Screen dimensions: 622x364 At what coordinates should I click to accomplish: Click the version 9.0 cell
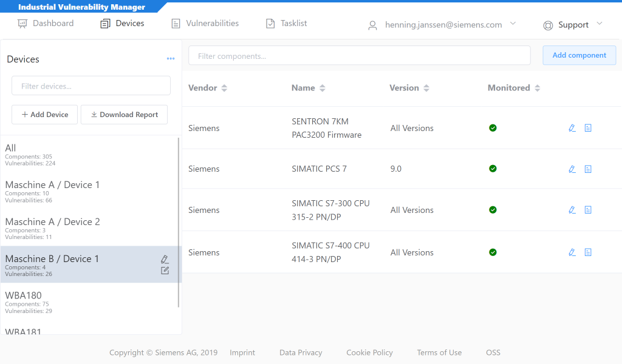pos(395,169)
